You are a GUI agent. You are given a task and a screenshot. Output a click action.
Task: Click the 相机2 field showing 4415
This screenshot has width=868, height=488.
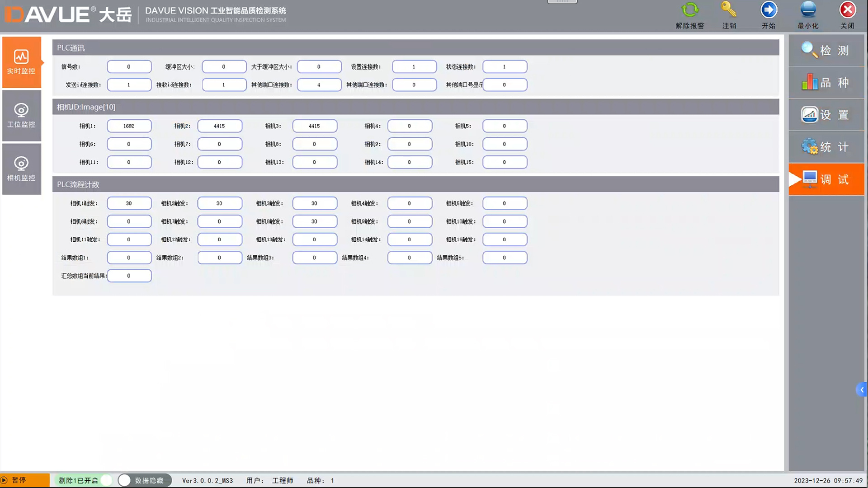[220, 126]
